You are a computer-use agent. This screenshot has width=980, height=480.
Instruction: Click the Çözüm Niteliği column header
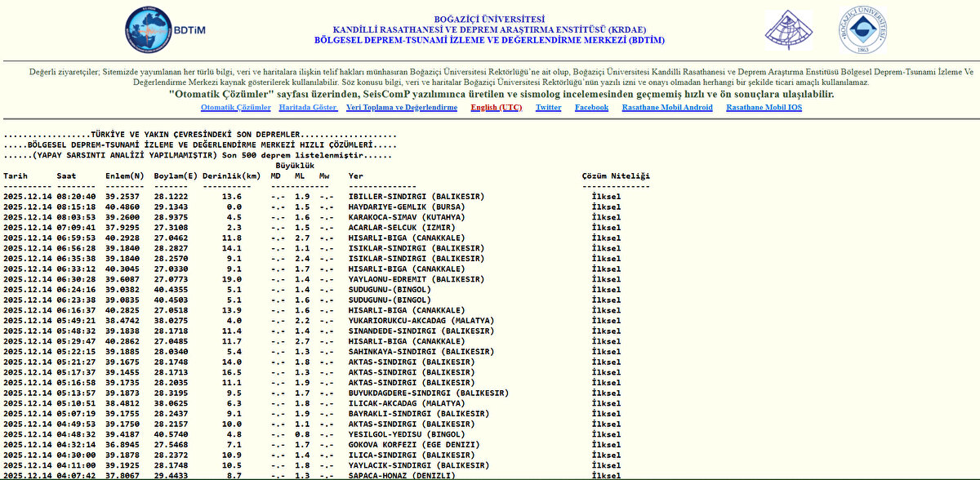point(616,176)
